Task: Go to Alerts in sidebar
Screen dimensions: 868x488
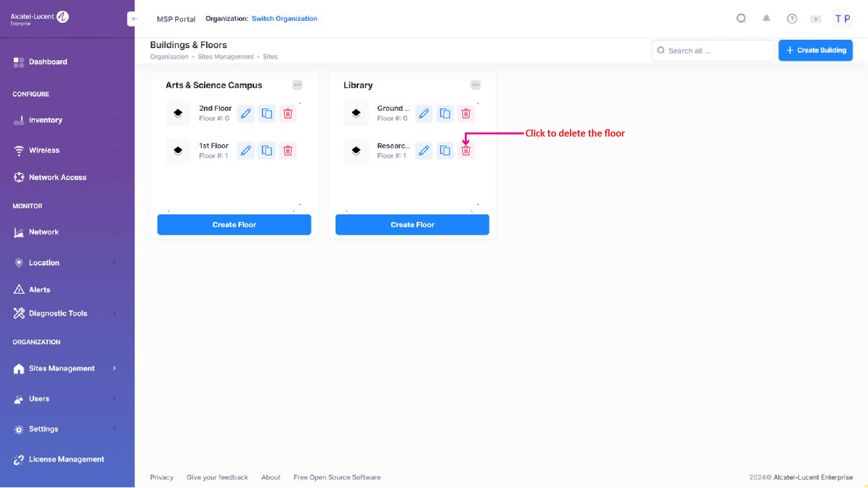Action: click(39, 289)
